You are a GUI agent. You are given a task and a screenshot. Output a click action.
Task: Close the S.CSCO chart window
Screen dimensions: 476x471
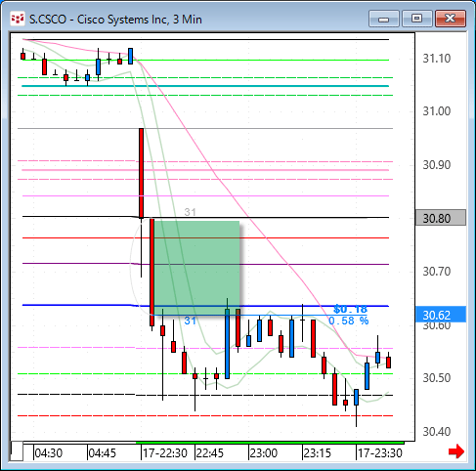tap(451, 19)
